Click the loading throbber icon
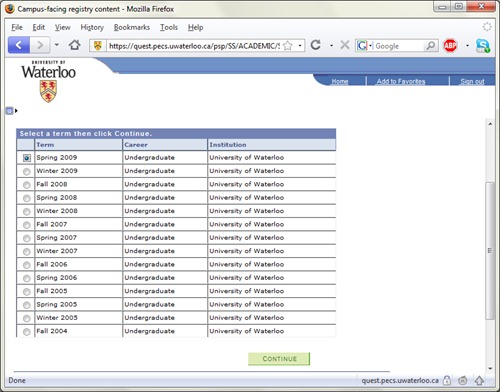 coord(487,27)
